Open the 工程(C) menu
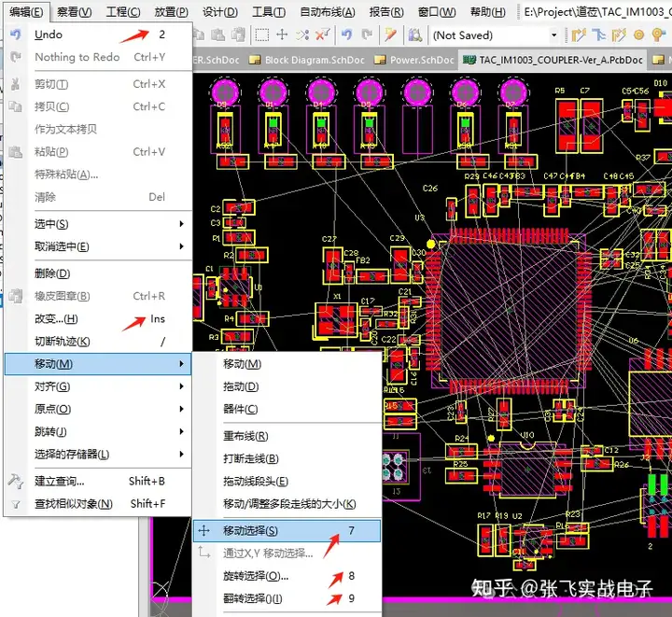Screen dimensions: 672x617 (x=122, y=11)
